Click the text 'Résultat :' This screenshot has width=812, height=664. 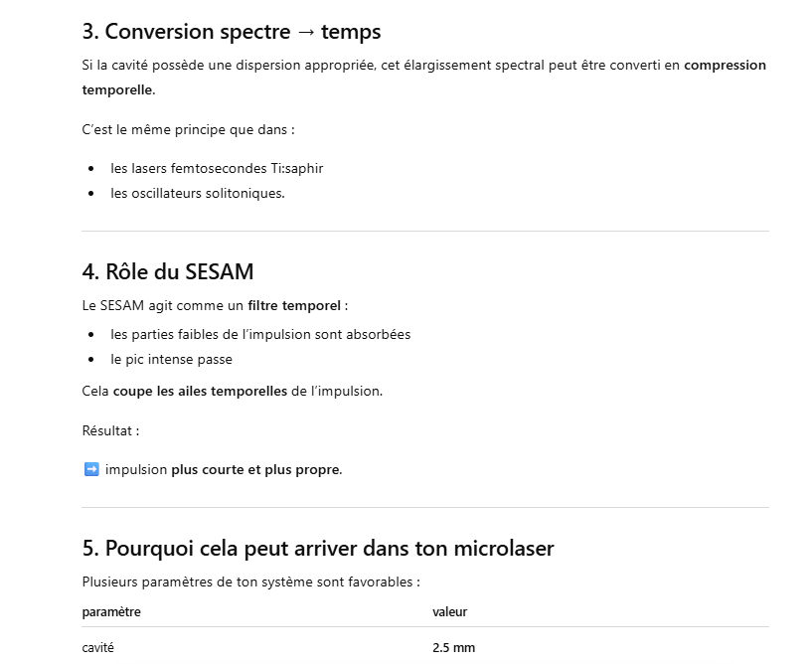tap(110, 430)
